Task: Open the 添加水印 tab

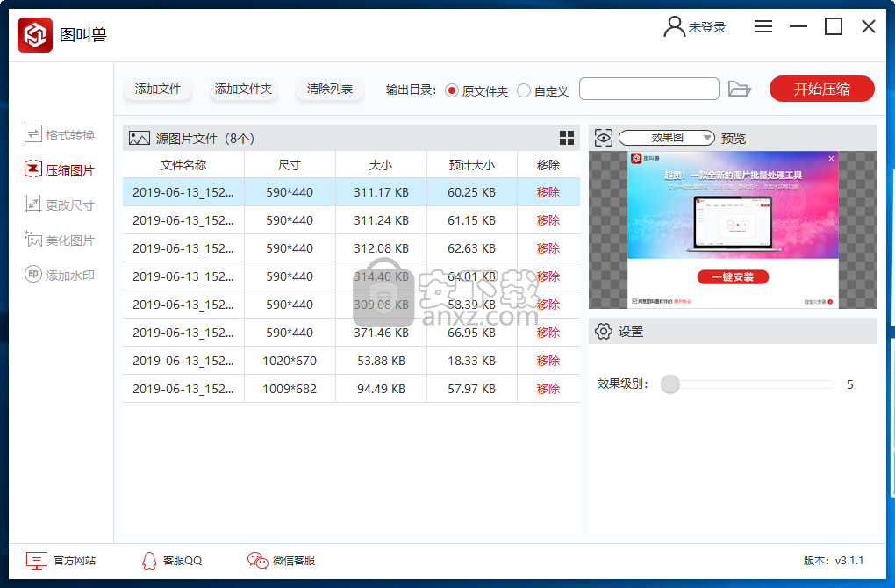Action: (x=60, y=276)
